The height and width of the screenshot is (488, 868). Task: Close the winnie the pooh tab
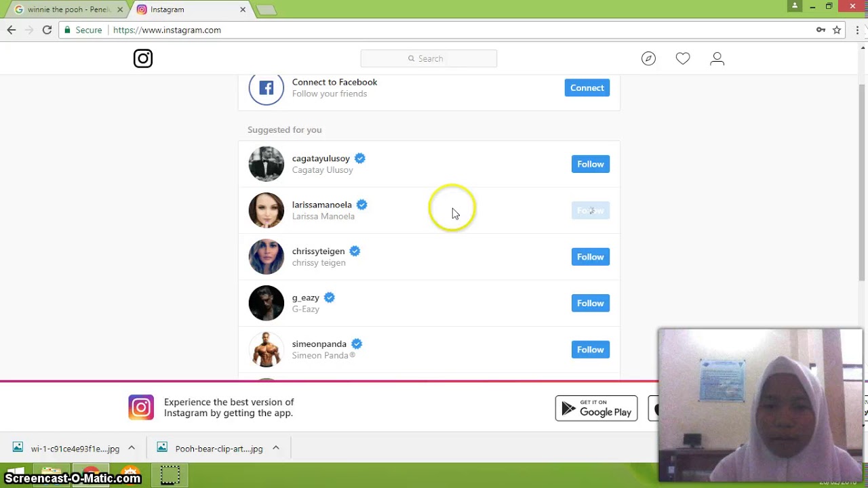click(120, 9)
